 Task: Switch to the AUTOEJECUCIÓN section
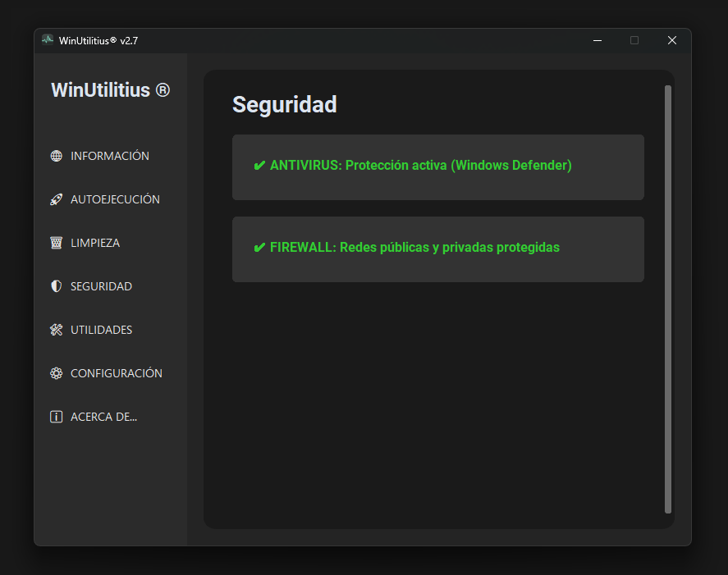point(115,199)
